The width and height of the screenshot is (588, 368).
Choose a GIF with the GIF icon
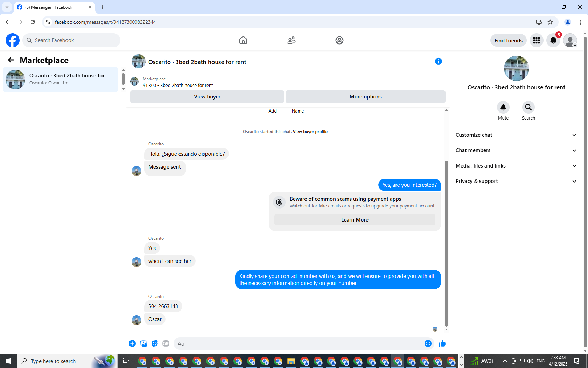tap(166, 343)
